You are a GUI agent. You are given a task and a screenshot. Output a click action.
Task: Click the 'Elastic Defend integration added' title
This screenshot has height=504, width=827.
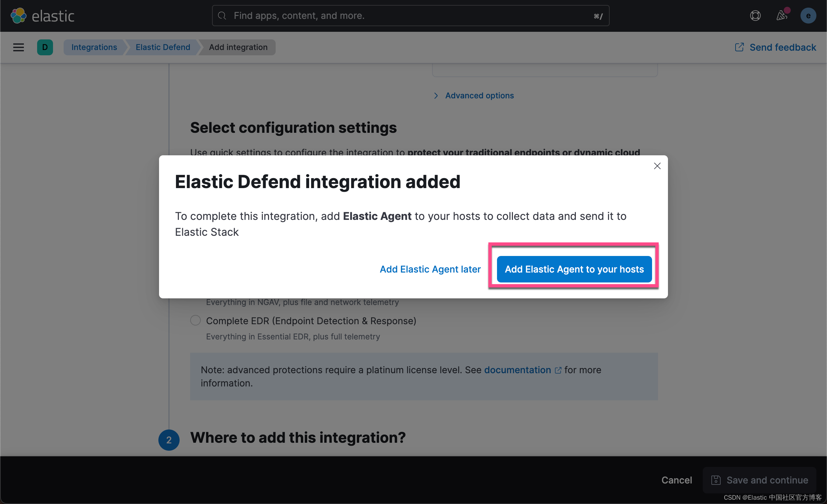(317, 182)
